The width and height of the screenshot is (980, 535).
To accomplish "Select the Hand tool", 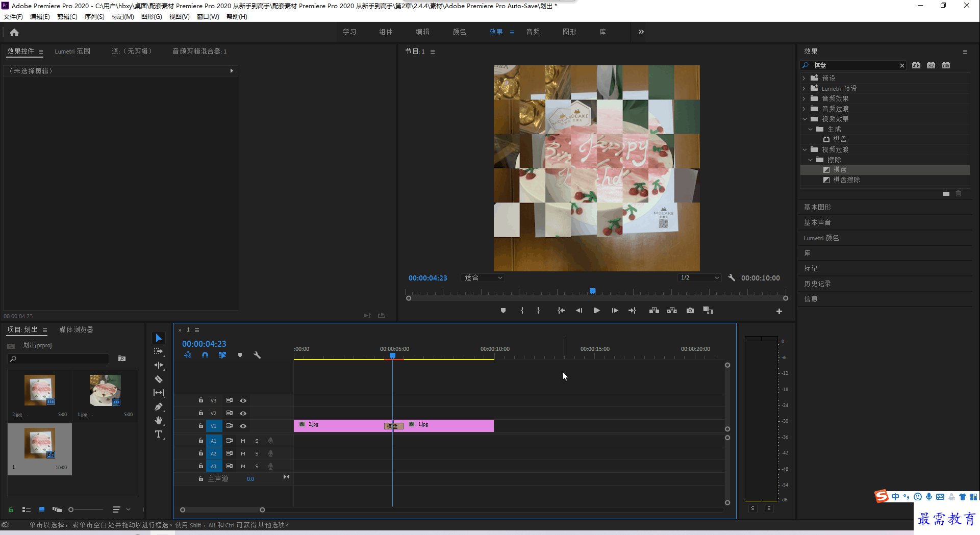I will point(159,420).
